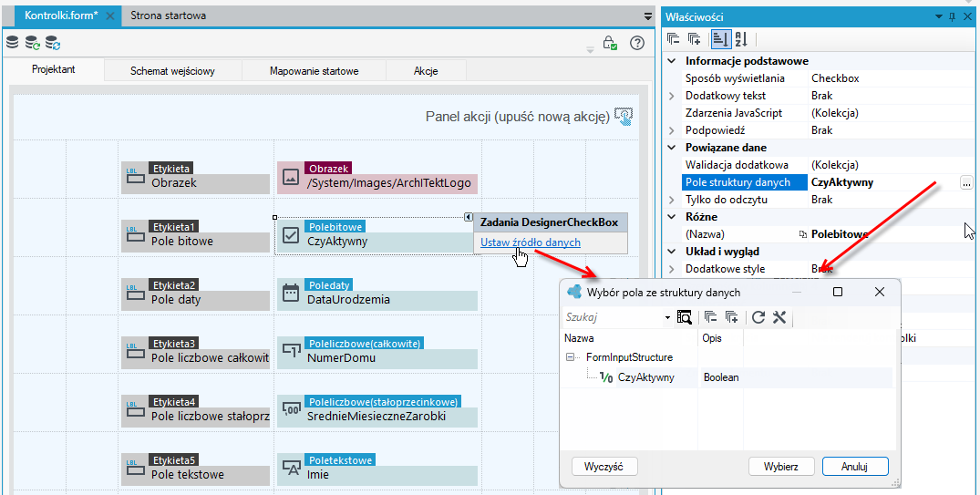Image resolution: width=980 pixels, height=495 pixels.
Task: Click the ellipsis button for Pole struktury danych
Action: click(x=966, y=182)
